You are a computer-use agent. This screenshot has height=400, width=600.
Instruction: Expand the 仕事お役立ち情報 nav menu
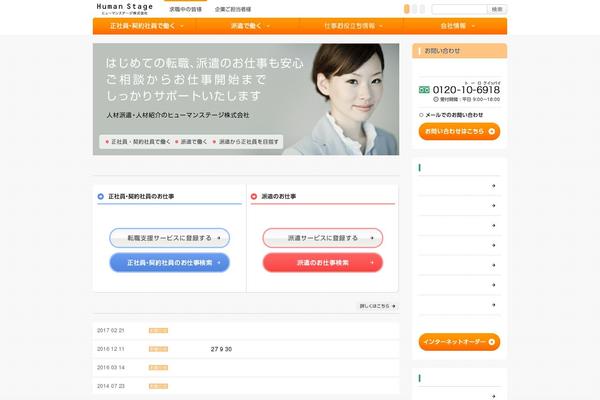pos(352,26)
